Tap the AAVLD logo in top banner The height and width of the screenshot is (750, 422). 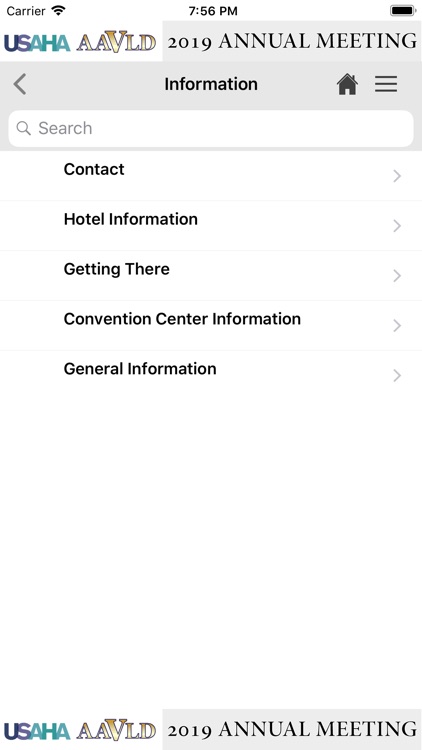(116, 42)
